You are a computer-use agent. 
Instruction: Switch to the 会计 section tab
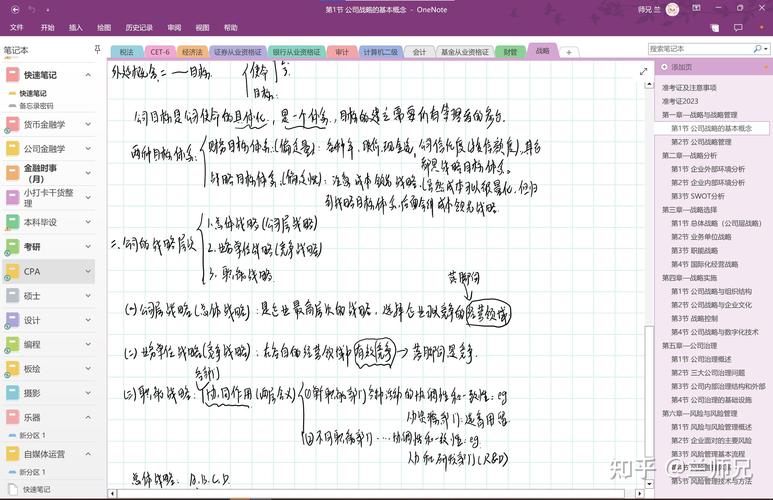[x=419, y=52]
